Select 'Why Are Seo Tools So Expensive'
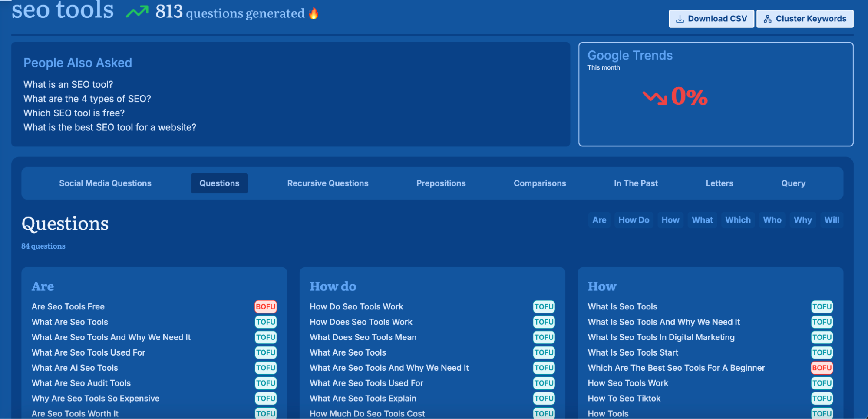The width and height of the screenshot is (868, 419). [x=96, y=399]
